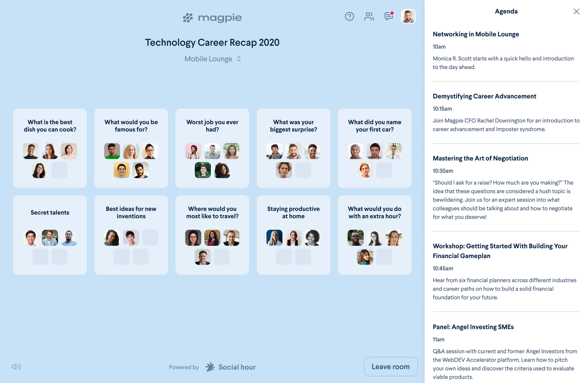Image resolution: width=588 pixels, height=383 pixels.
Task: Click the help/question mark icon
Action: 349,16
